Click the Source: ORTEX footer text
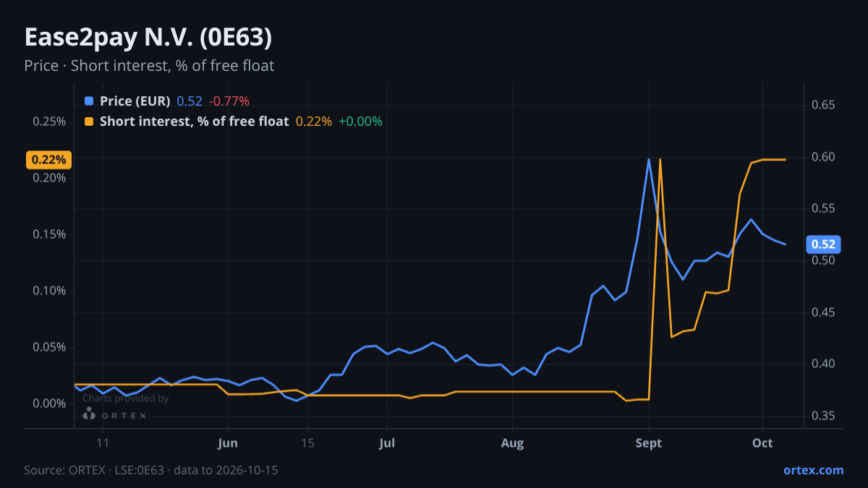 tap(151, 470)
